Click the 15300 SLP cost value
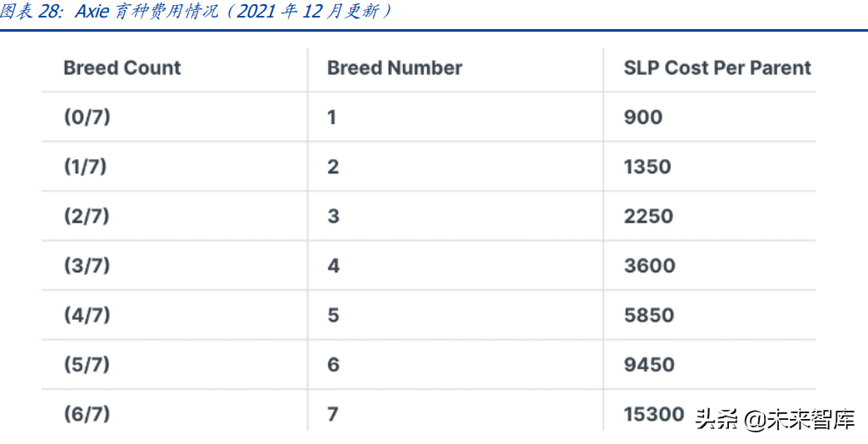 [x=654, y=414]
